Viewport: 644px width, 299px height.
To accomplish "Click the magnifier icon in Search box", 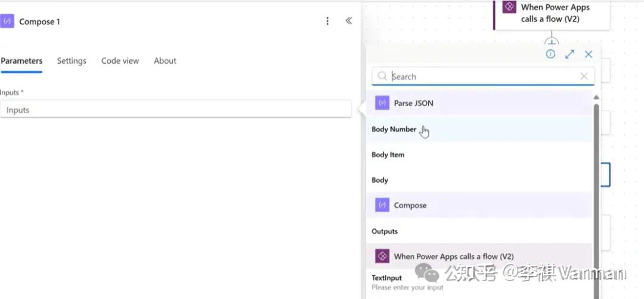I will 382,76.
